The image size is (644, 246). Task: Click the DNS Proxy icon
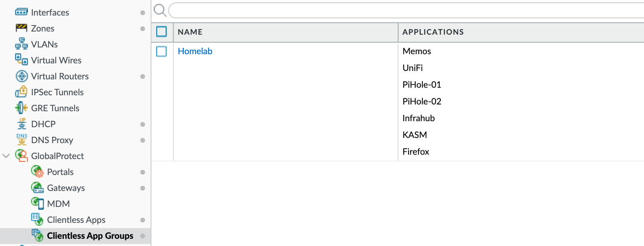pyautogui.click(x=22, y=140)
